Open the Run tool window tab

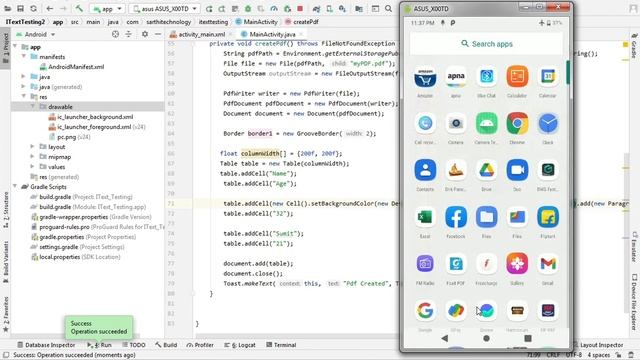point(99,345)
